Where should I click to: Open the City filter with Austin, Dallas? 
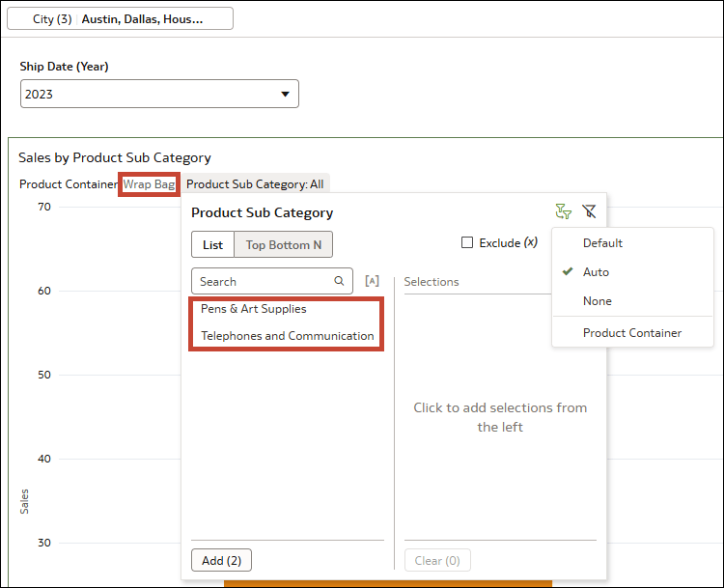(x=120, y=19)
